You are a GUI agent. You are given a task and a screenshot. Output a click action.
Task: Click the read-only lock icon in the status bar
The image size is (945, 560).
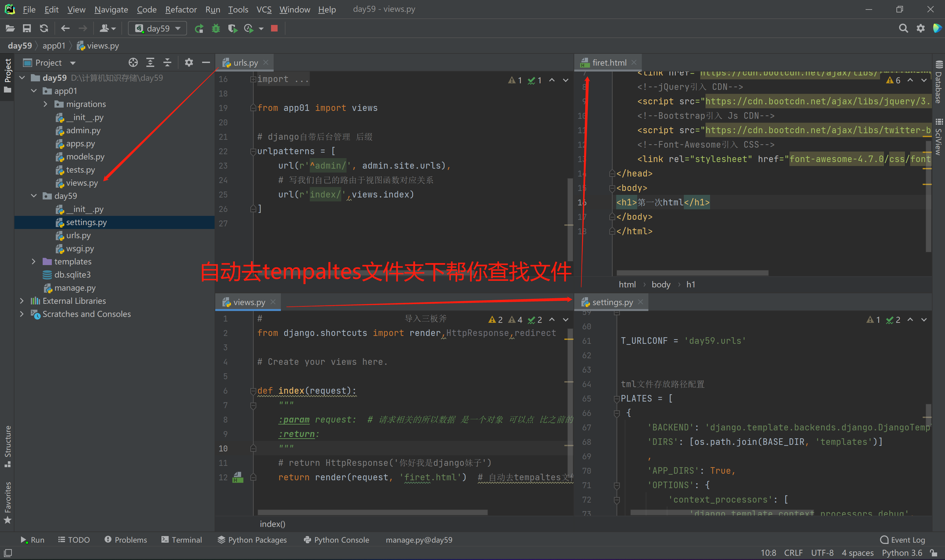tap(934, 553)
